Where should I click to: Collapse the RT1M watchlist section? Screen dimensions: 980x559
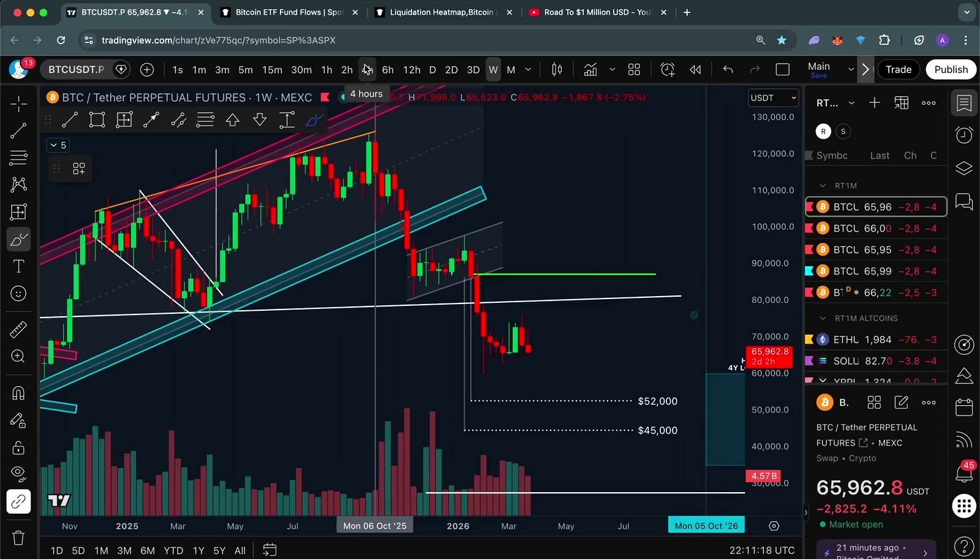coord(823,186)
